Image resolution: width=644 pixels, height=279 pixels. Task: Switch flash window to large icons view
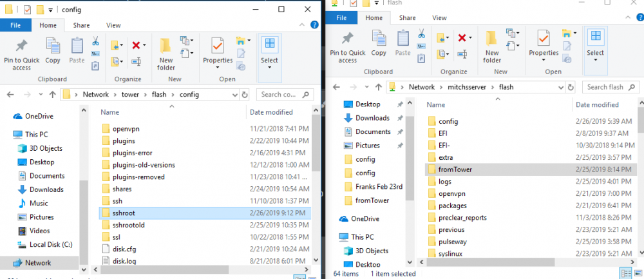(x=637, y=274)
